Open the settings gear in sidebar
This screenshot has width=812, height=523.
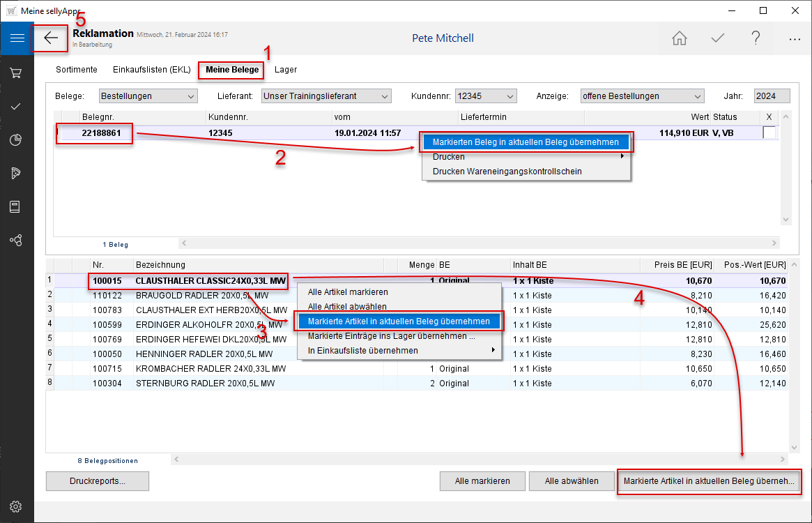click(17, 506)
